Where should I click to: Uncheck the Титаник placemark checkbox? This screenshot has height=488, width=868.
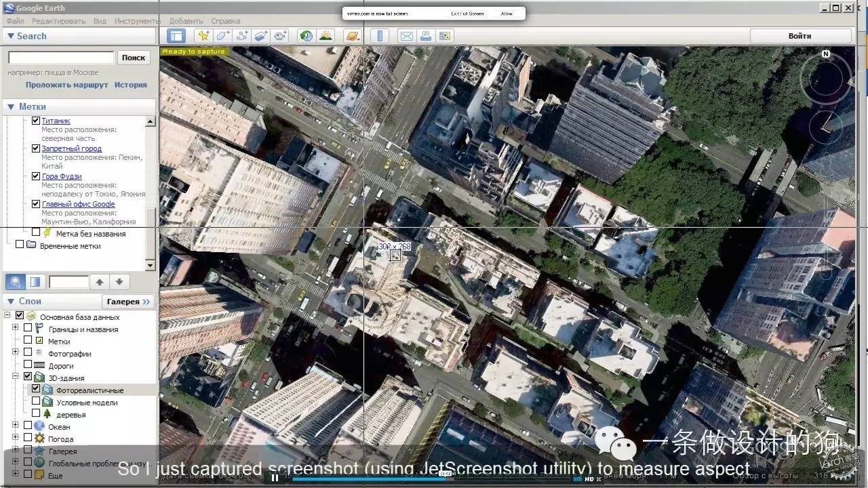[x=36, y=121]
